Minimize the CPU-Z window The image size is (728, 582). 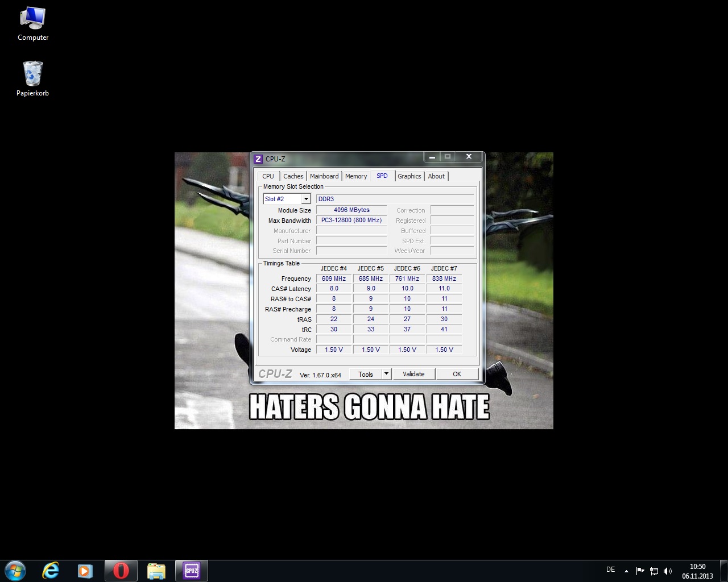pos(432,157)
